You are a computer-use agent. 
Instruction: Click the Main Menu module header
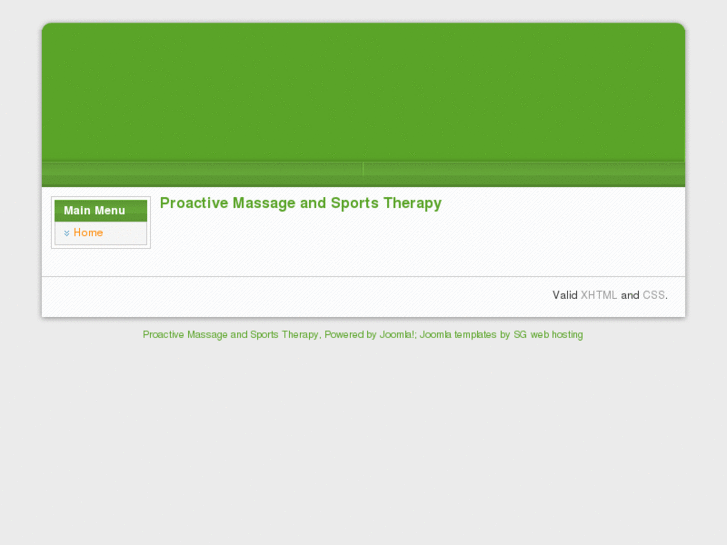click(101, 211)
